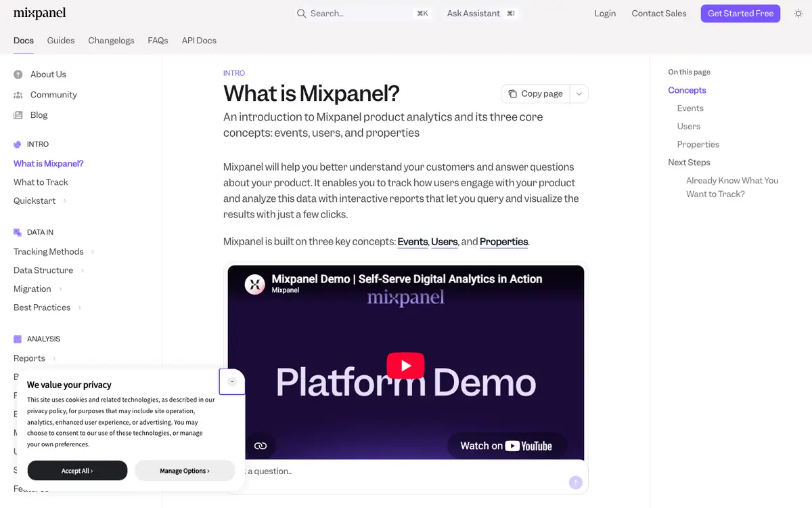This screenshot has width=812, height=508.
Task: Click the Properties link in paragraph
Action: 504,242
